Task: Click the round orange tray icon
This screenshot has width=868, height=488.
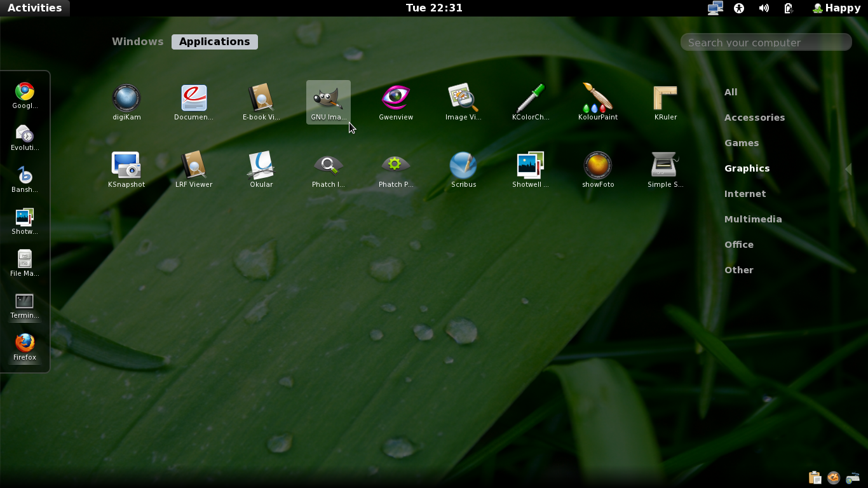Action: point(834,478)
